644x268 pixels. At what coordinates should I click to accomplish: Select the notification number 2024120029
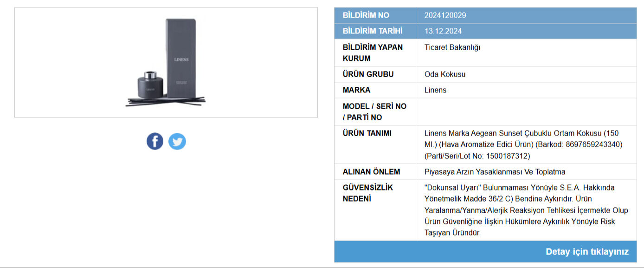tap(445, 15)
